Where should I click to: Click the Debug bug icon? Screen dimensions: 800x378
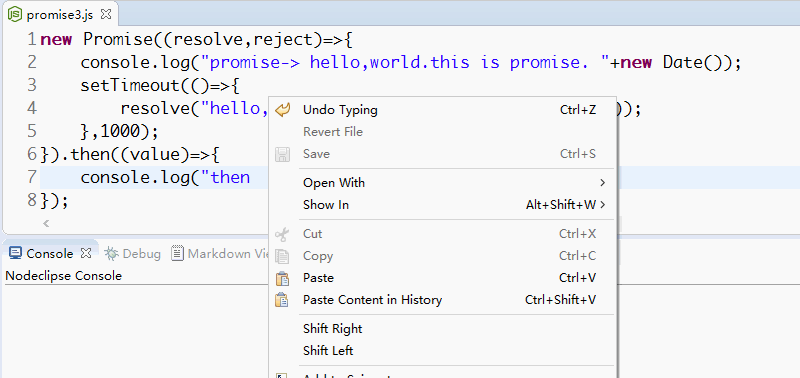[111, 253]
